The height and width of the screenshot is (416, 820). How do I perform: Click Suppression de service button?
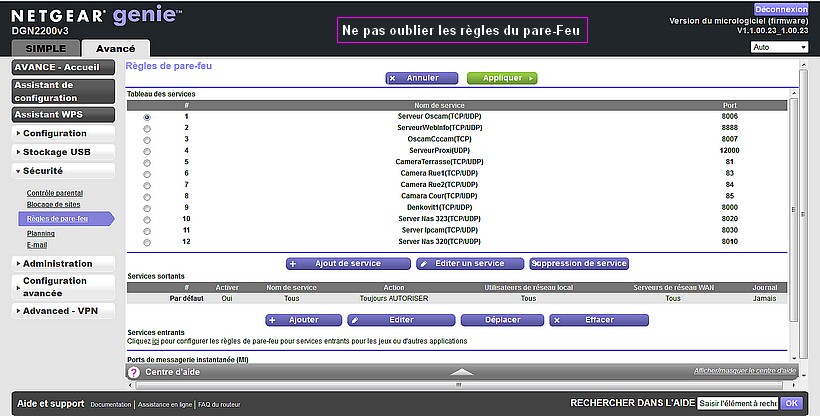(579, 264)
